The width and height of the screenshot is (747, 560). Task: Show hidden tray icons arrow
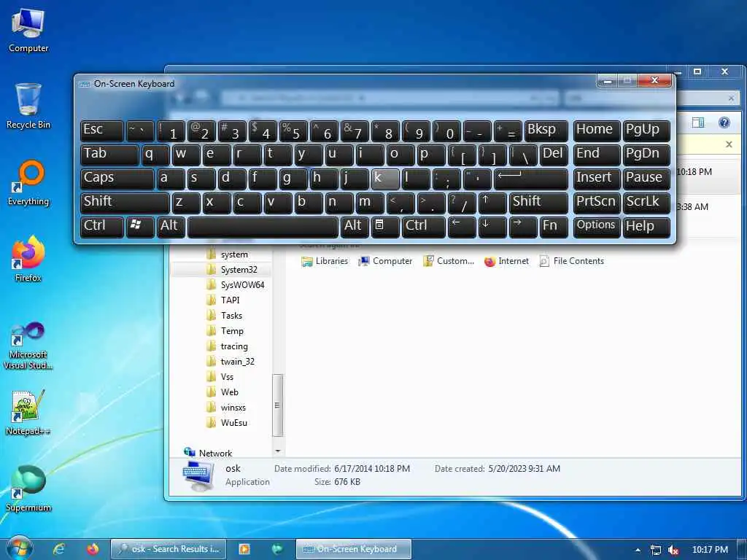(638, 550)
